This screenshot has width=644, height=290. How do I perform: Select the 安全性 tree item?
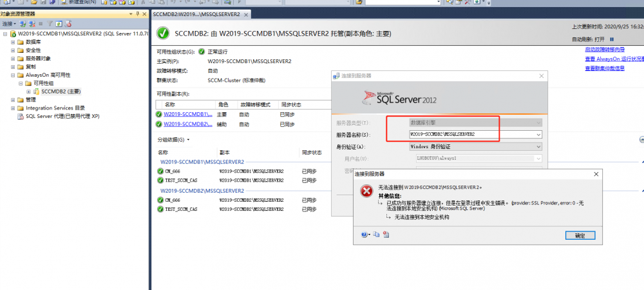coord(33,50)
